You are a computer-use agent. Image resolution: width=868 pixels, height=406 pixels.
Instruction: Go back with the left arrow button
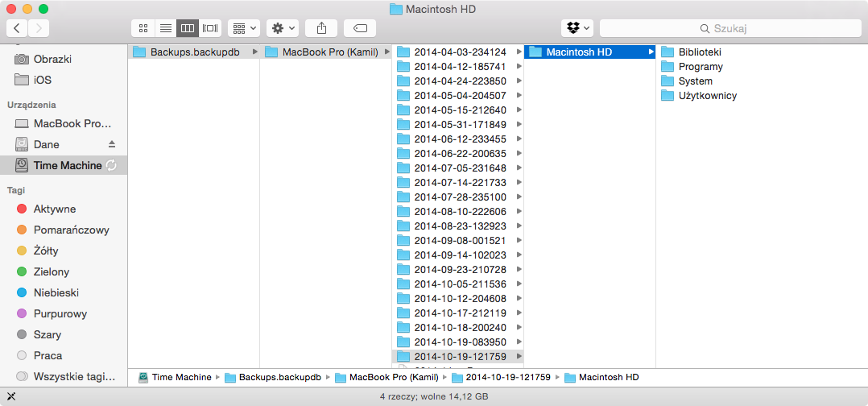point(17,27)
